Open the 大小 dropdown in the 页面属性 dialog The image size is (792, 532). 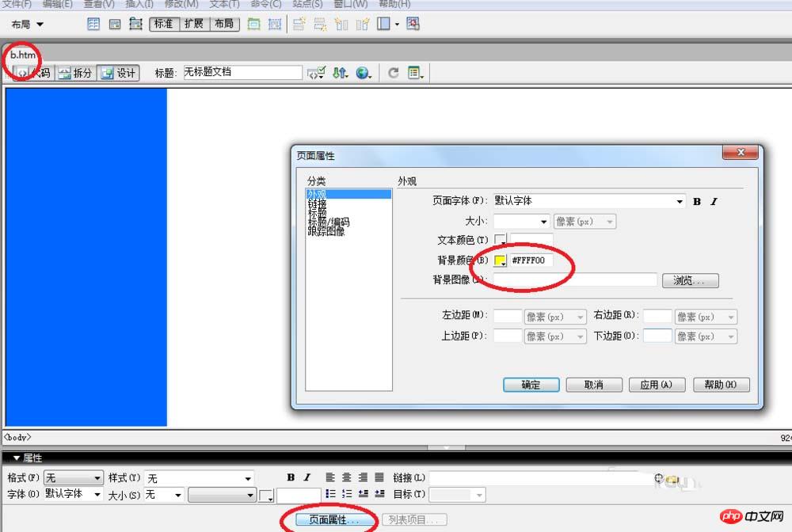521,221
